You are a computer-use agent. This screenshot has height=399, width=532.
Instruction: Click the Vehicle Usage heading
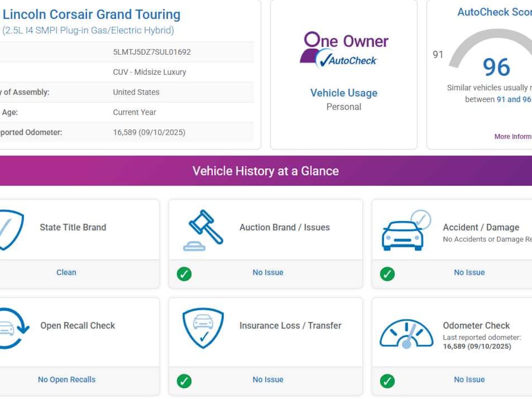tap(343, 93)
